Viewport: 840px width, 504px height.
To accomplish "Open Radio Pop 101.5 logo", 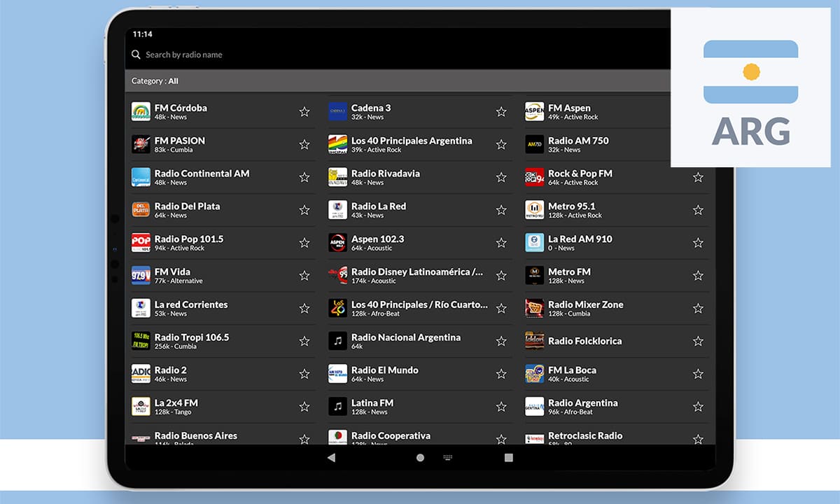I will (141, 243).
